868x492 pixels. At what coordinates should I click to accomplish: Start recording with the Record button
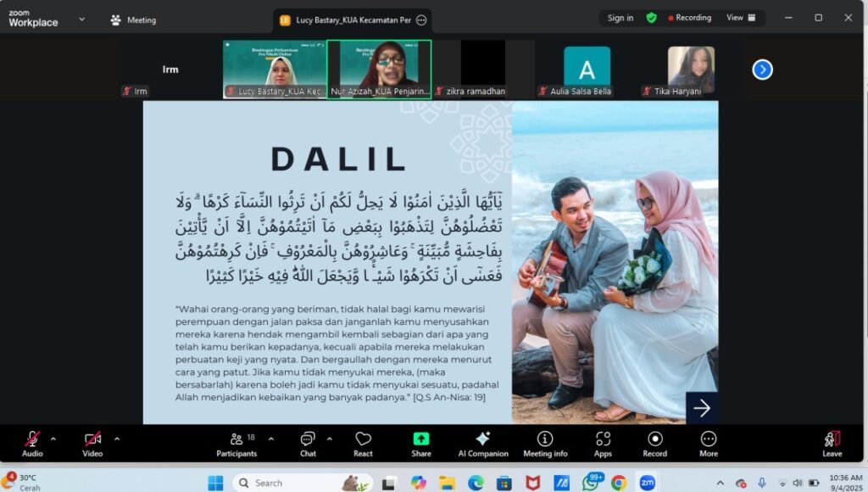[x=654, y=443]
